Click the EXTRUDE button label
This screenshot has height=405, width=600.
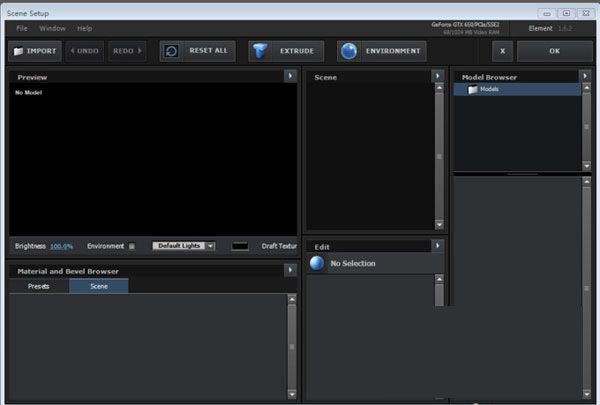click(x=297, y=51)
